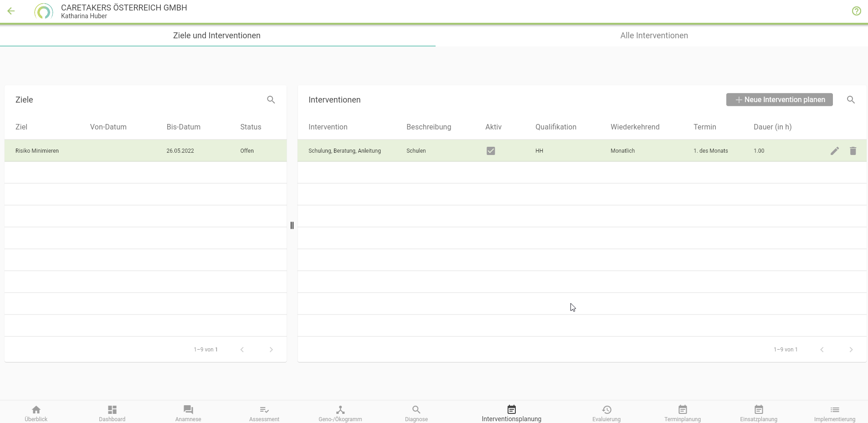This screenshot has height=423, width=868.
Task: Edit the Schulung intervention with pencil icon
Action: pos(834,151)
